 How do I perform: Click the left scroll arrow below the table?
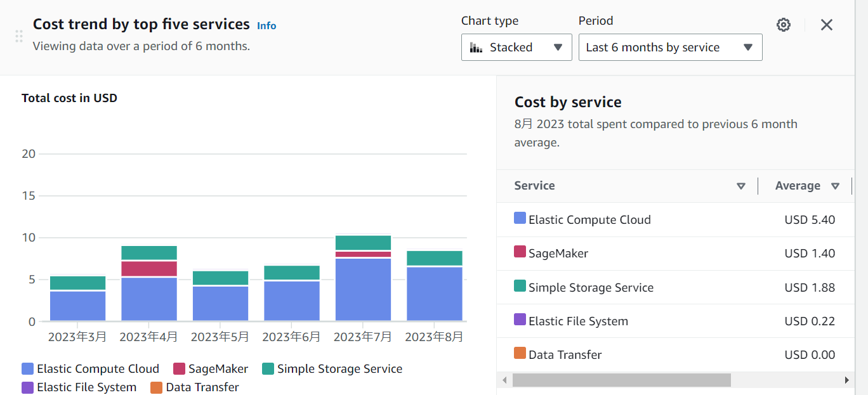(503, 380)
